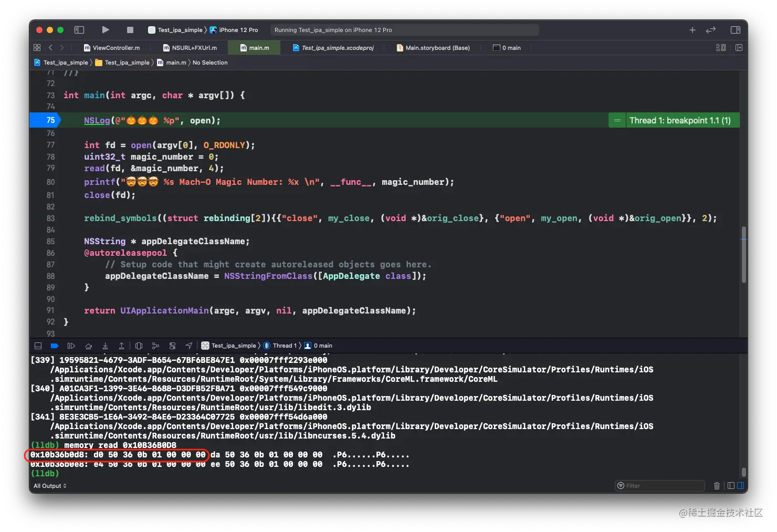Click the rebind_symbols call in the code
The height and width of the screenshot is (532, 777).
(120, 218)
